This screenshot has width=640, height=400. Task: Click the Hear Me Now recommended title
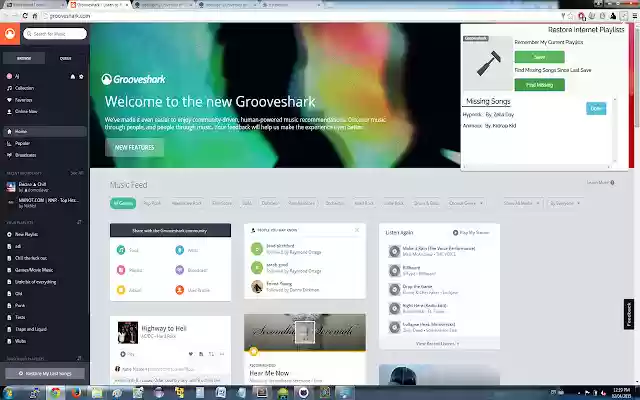[x=269, y=373]
